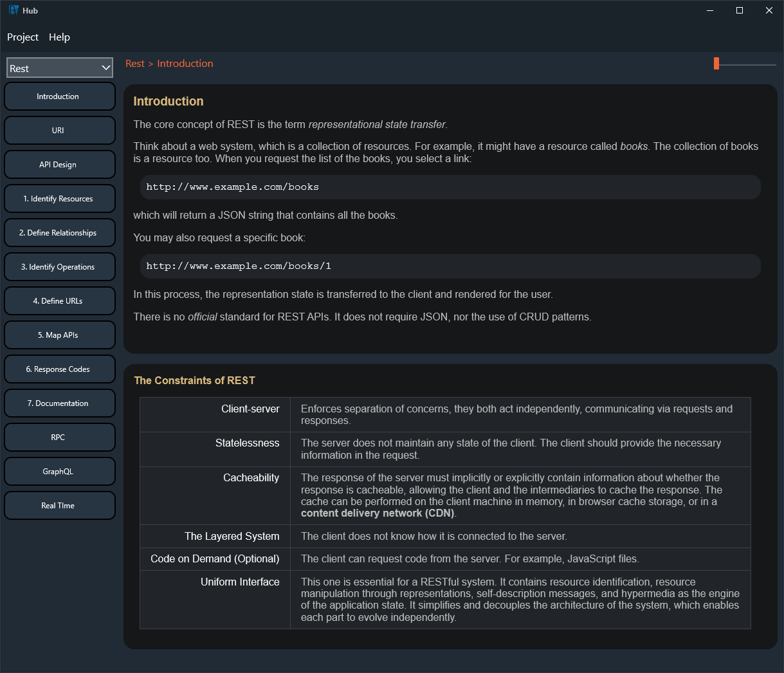The width and height of the screenshot is (784, 673).
Task: Minimize the Hub window
Action: [x=711, y=10]
